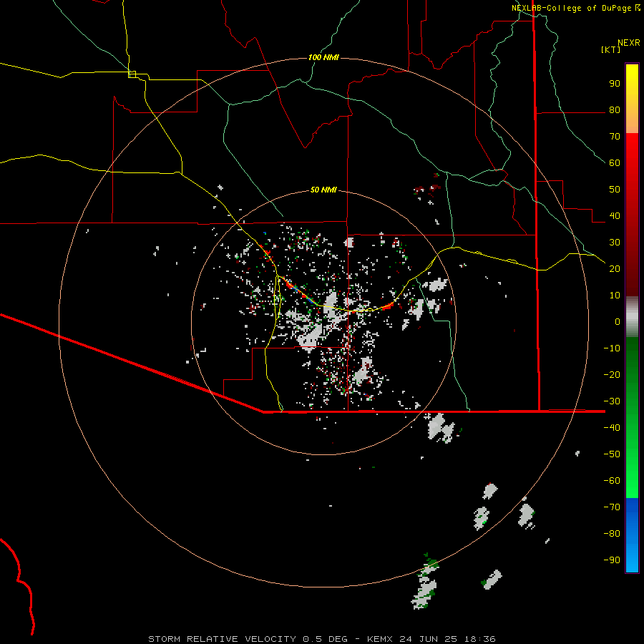Click the 30 value on velocity scale
Image resolution: width=644 pixels, height=644 pixels.
coord(615,243)
